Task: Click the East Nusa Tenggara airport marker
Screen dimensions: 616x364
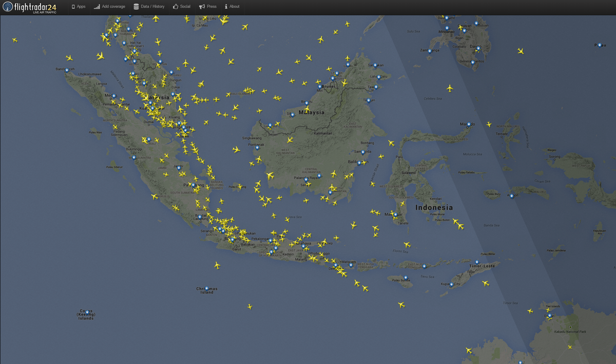Action: [425, 266]
